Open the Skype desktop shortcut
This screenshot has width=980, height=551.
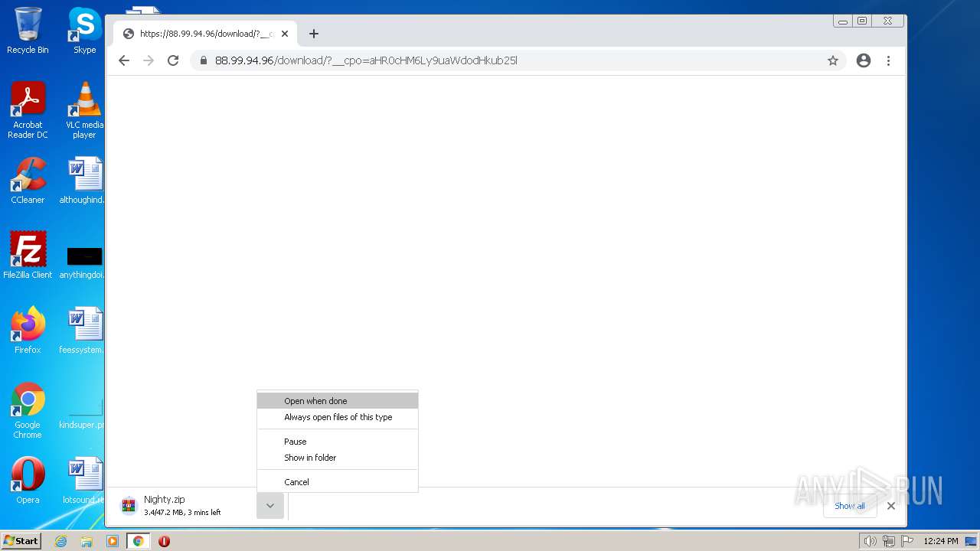point(84,31)
